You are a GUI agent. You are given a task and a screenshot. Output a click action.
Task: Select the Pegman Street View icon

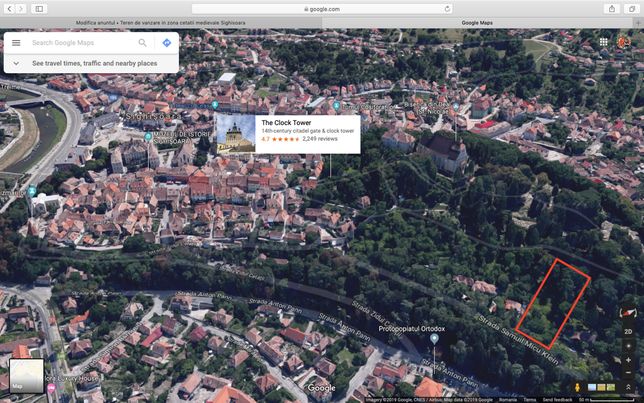(x=577, y=387)
